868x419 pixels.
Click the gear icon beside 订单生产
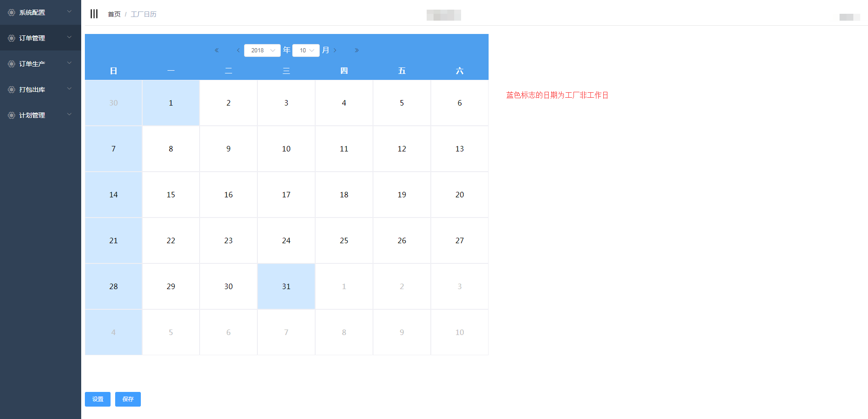click(x=11, y=64)
